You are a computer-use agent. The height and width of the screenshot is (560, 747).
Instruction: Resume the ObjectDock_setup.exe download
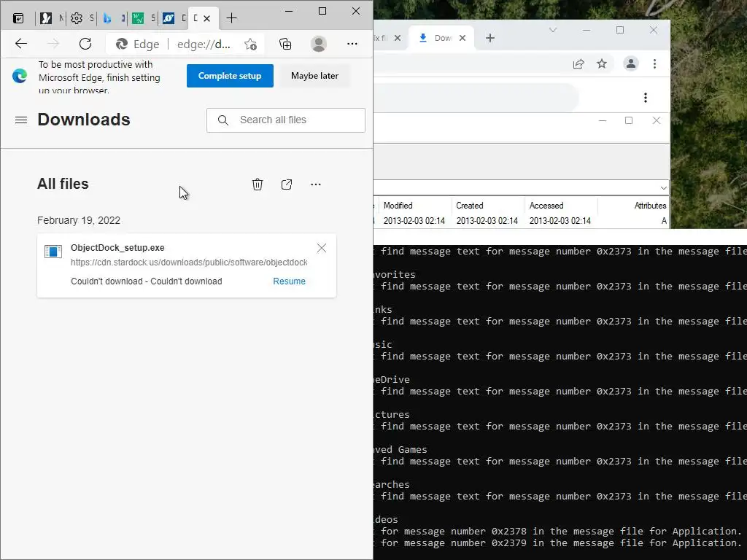(x=289, y=281)
